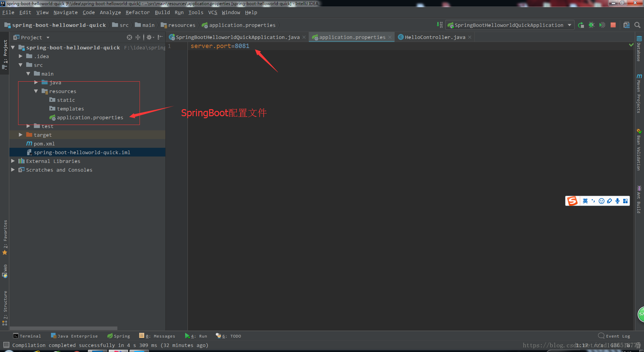Open Java Enterprise tool window
The image size is (644, 352).
[x=74, y=336]
